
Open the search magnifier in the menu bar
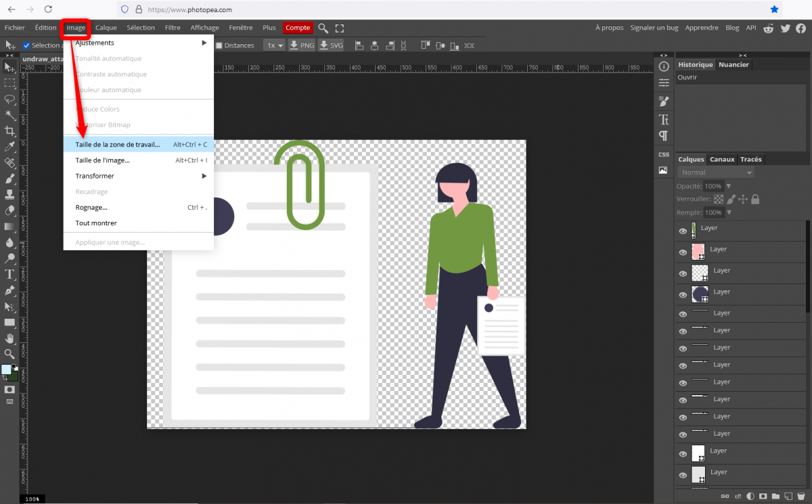coord(323,28)
